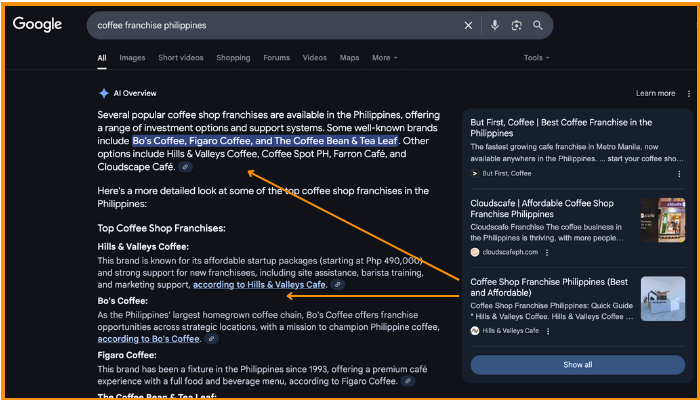Open AI Overview three-dot options menu
Image resolution: width=700 pixels, height=400 pixels.
point(688,94)
